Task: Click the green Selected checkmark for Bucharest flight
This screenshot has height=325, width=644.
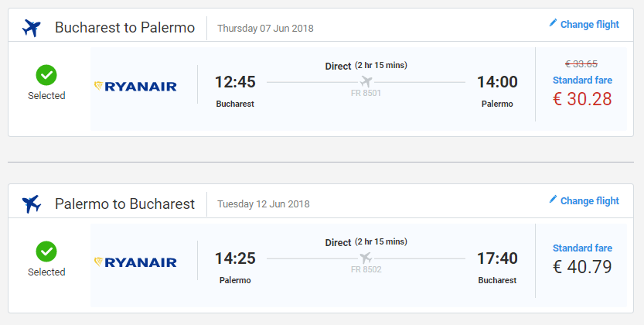Action: pyautogui.click(x=46, y=75)
